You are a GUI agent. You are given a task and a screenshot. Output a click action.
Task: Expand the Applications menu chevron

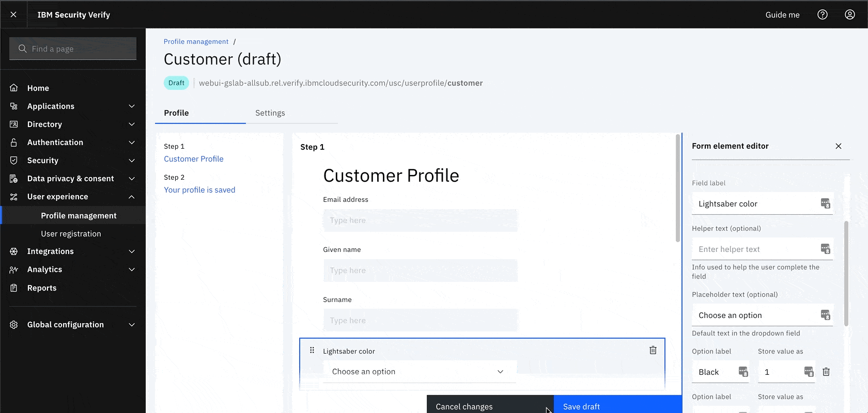132,106
